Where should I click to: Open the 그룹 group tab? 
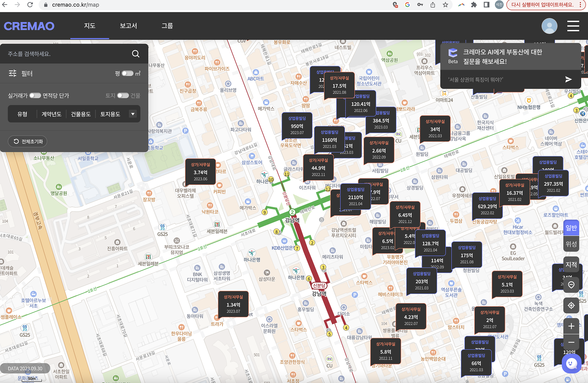coord(167,26)
